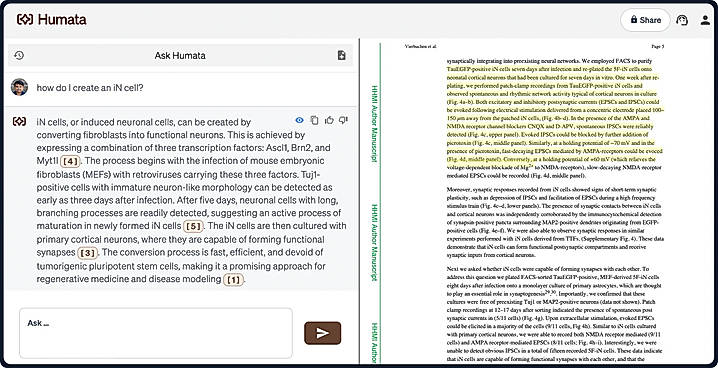The width and height of the screenshot is (718, 368).
Task: Give the answer a thumbs up
Action: point(329,120)
